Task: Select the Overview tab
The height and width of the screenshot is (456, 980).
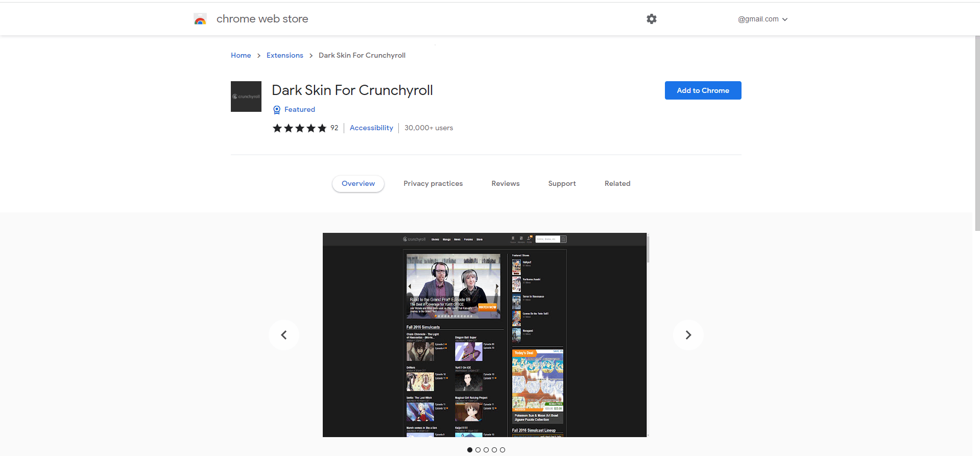Action: [358, 183]
